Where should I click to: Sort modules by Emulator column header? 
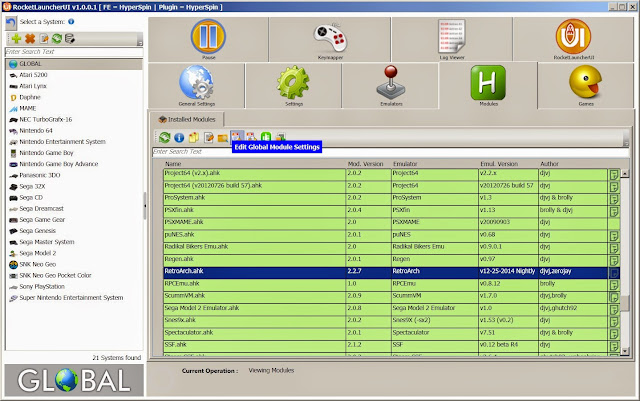pyautogui.click(x=434, y=164)
